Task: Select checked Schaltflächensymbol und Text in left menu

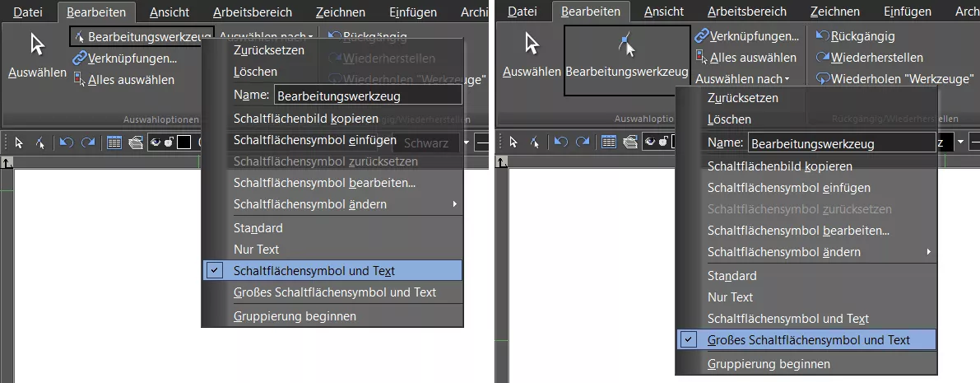Action: 332,271
